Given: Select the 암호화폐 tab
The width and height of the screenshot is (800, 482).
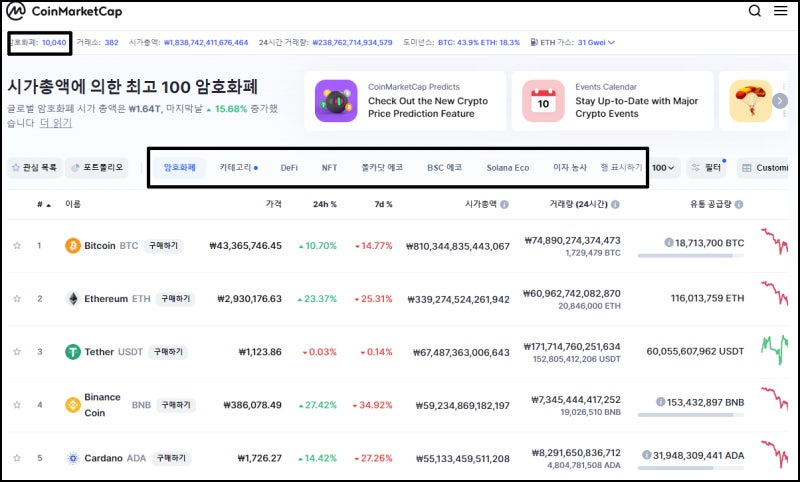Looking at the screenshot, I should 180,167.
